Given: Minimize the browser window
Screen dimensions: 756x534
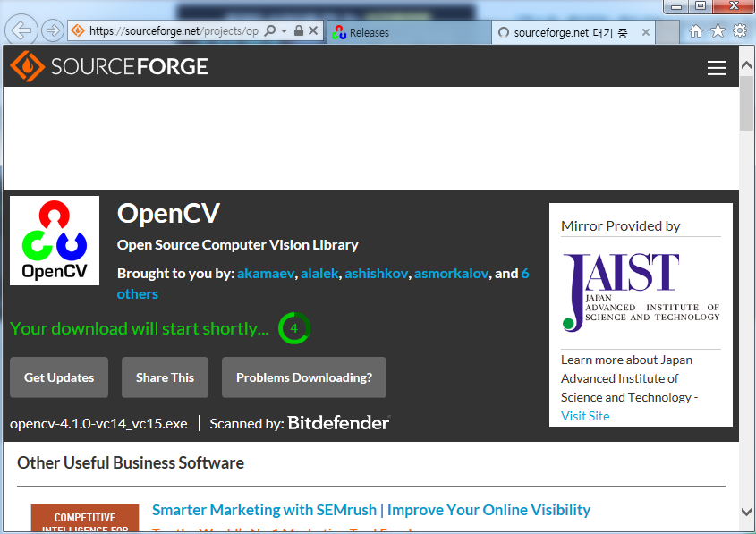Looking at the screenshot, I should (677, 6).
